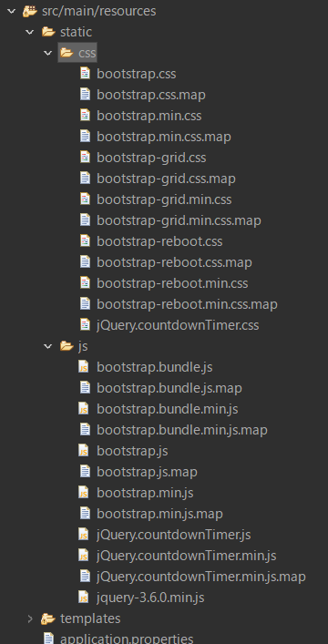This screenshot has height=644, width=328.
Task: Select the jQuery.countdownTimer.css file name
Action: tap(178, 325)
